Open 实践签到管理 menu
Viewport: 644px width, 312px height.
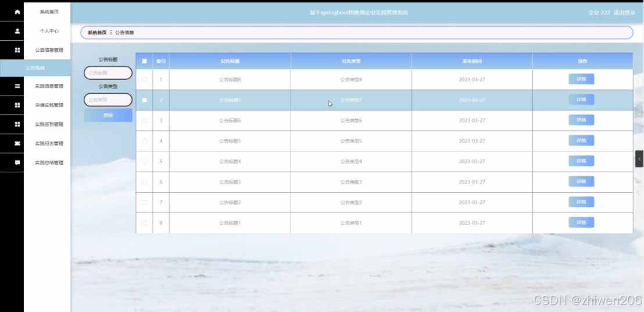pos(49,124)
